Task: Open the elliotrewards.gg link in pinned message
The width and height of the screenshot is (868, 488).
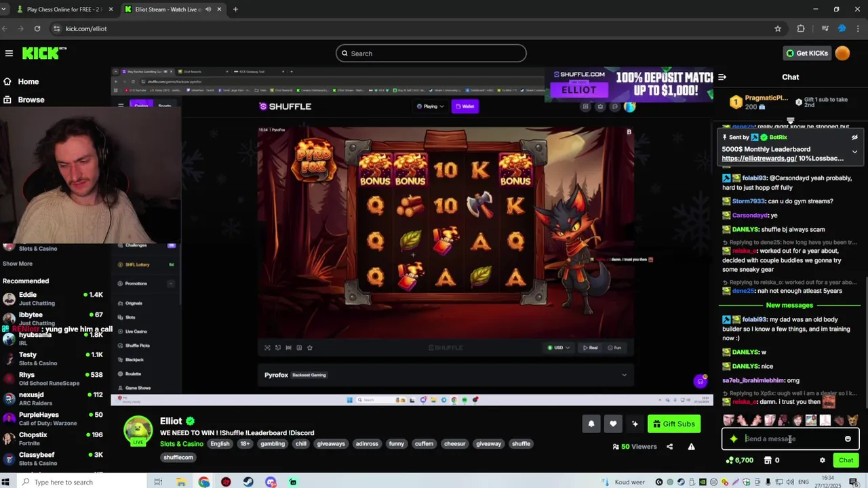Action: [x=759, y=159]
